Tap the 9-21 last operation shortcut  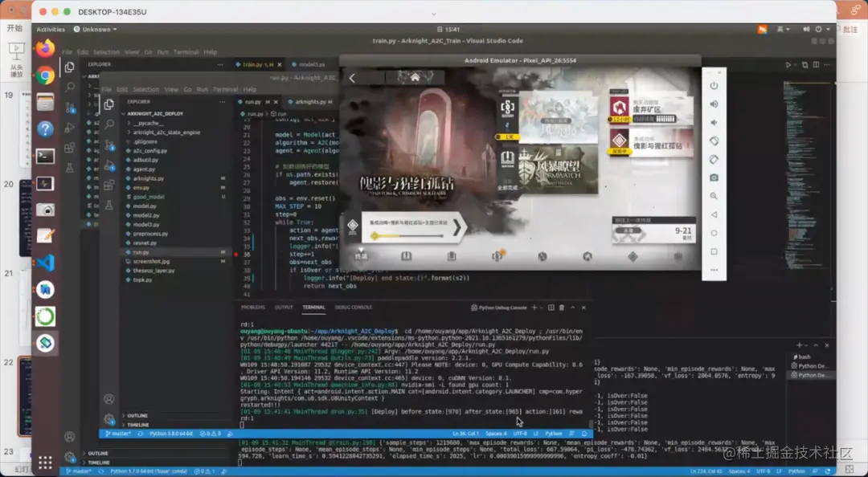point(653,230)
